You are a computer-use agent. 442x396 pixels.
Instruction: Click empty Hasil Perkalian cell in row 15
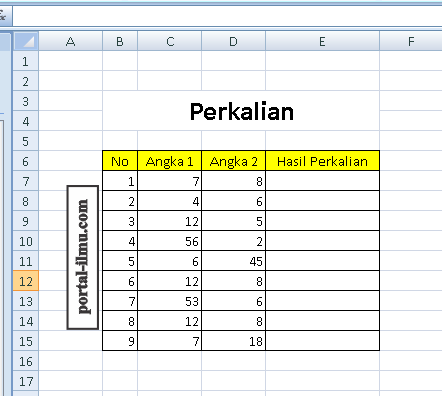click(x=322, y=341)
